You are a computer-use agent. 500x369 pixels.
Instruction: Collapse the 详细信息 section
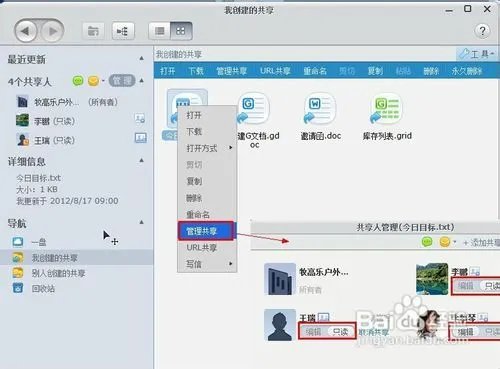pyautogui.click(x=141, y=160)
